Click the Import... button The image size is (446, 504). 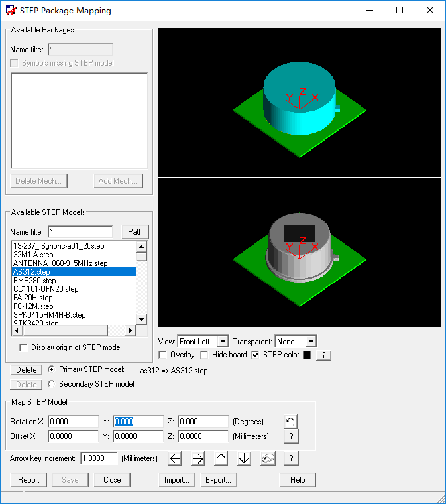pos(177,480)
